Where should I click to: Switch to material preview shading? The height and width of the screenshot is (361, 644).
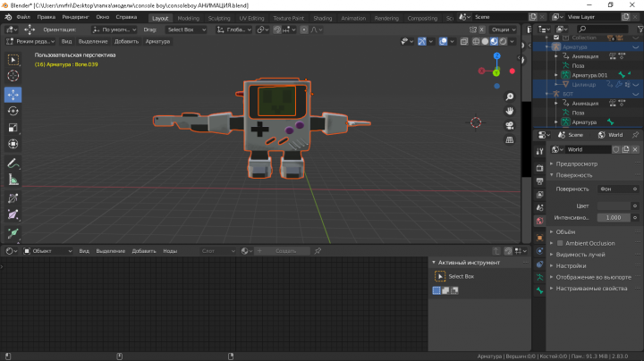(x=494, y=41)
